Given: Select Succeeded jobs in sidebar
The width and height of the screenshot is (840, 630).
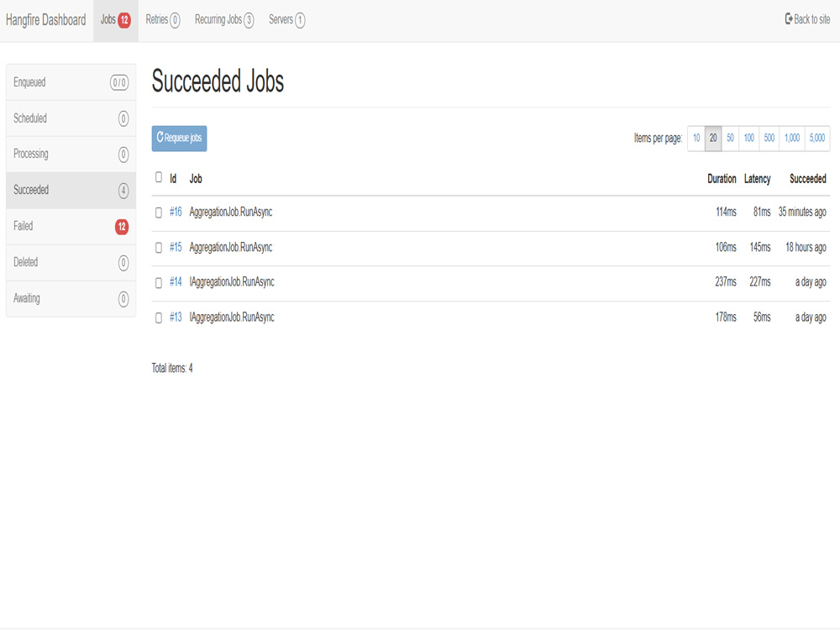Looking at the screenshot, I should click(x=71, y=190).
